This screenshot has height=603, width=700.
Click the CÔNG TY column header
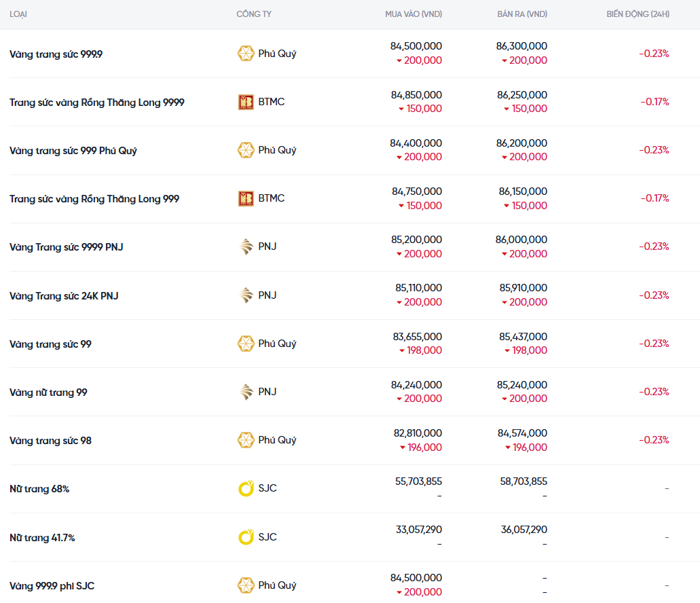(253, 14)
